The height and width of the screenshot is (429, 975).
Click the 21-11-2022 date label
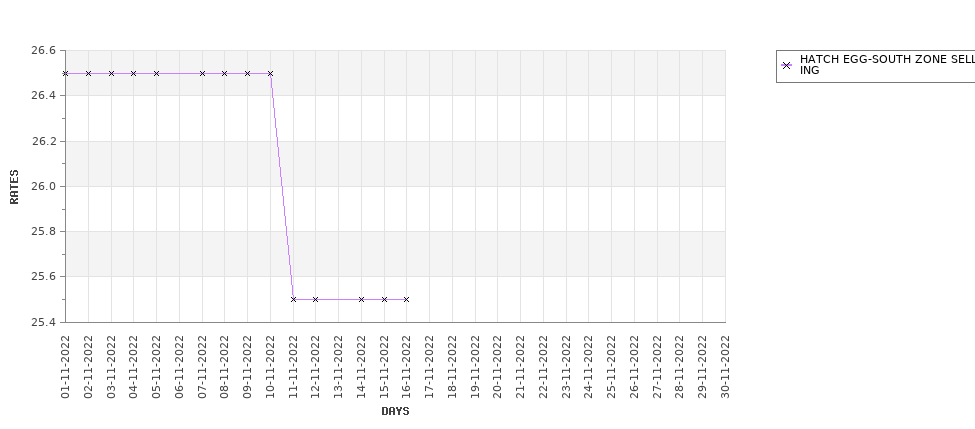click(x=520, y=367)
